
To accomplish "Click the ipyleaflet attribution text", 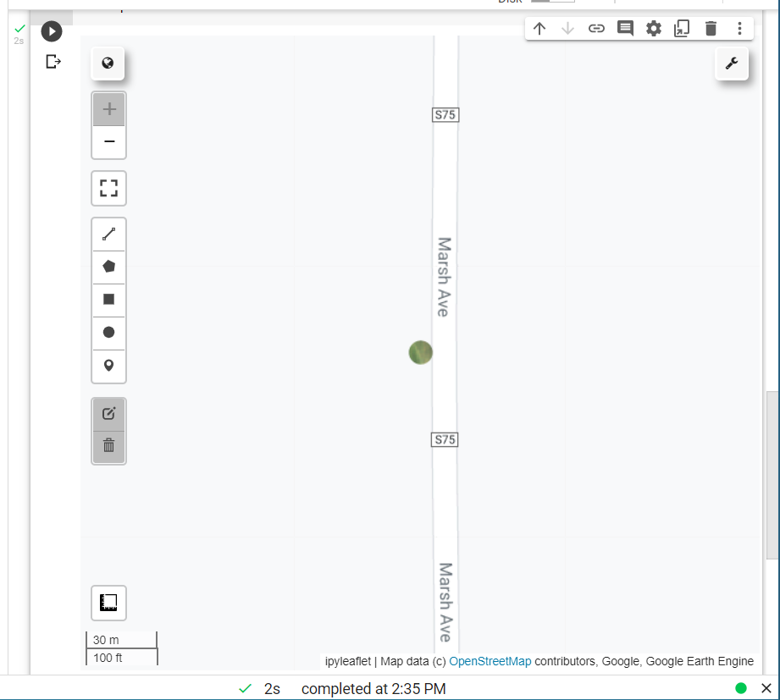I will click(348, 661).
